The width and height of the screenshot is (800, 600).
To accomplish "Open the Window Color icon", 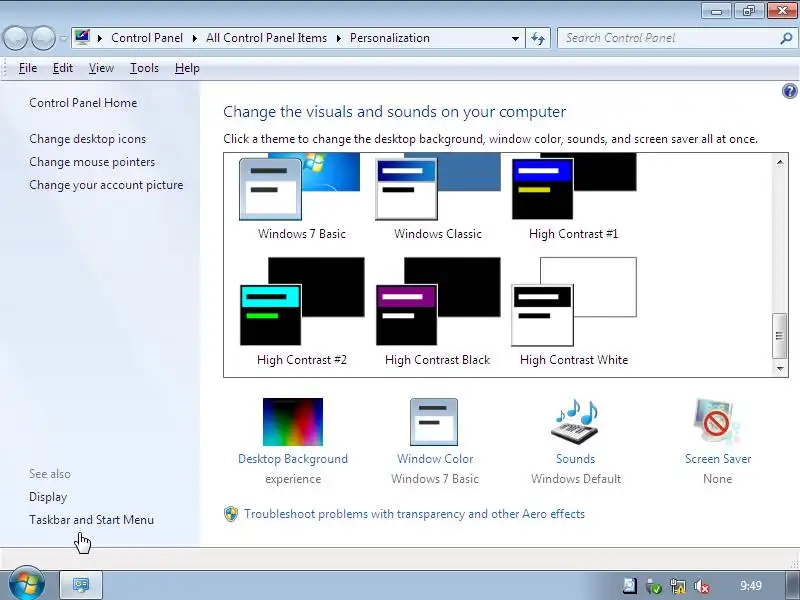I will click(434, 422).
